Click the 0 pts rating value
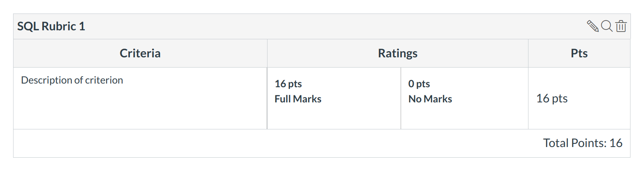This screenshot has width=644, height=172. 419,84
